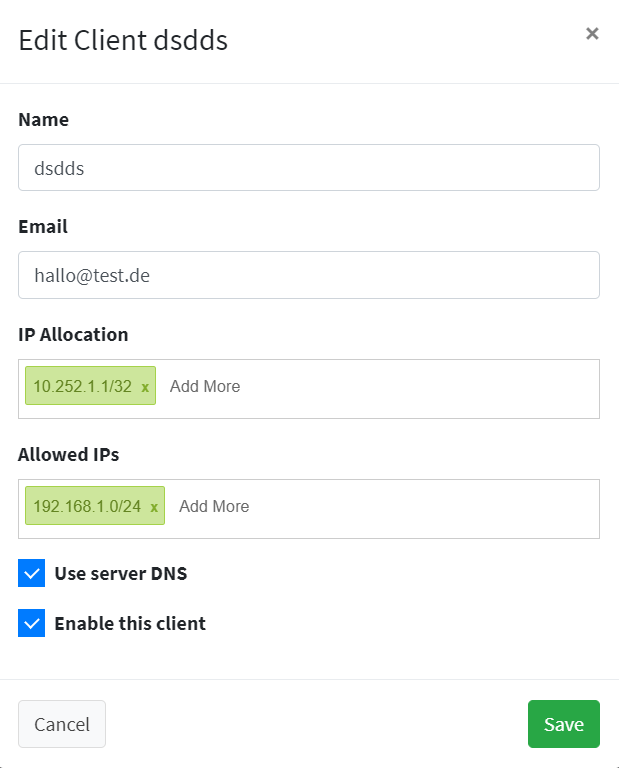
Task: Click the IP Allocation heading label
Action: [73, 335]
